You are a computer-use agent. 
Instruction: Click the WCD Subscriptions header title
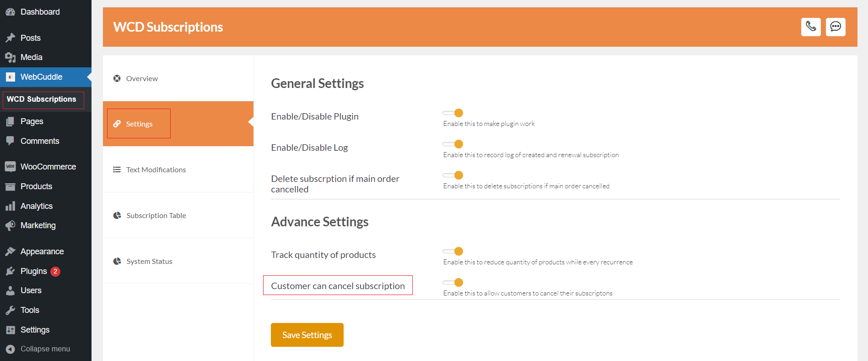tap(168, 27)
